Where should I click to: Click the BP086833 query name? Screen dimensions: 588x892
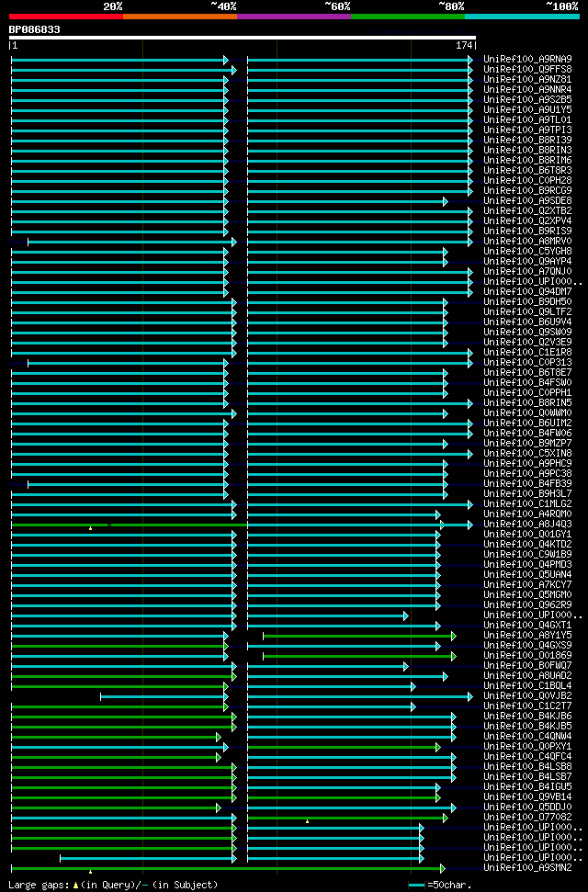(x=34, y=29)
